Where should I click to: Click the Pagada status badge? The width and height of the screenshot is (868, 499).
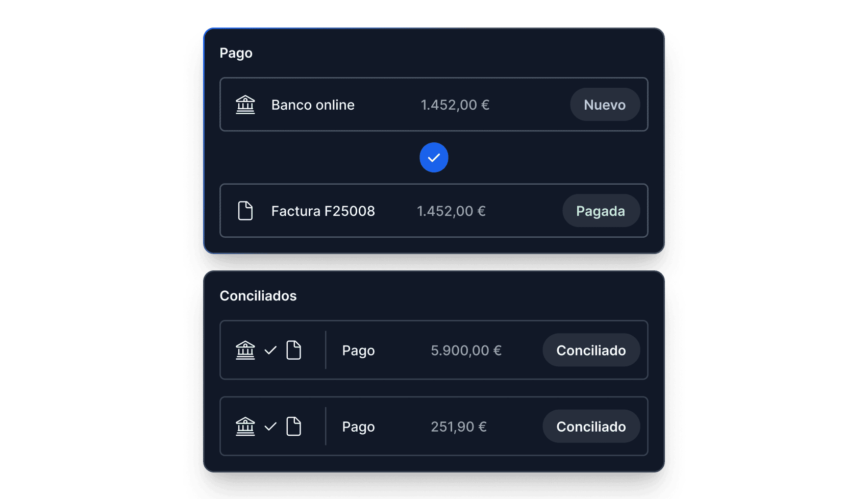pyautogui.click(x=601, y=211)
